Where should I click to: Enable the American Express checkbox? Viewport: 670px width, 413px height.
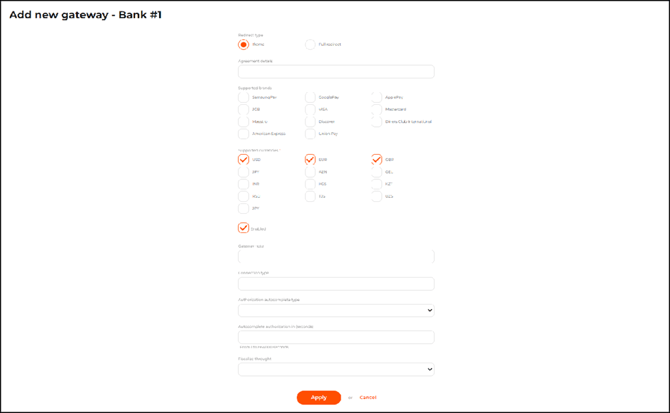click(243, 133)
